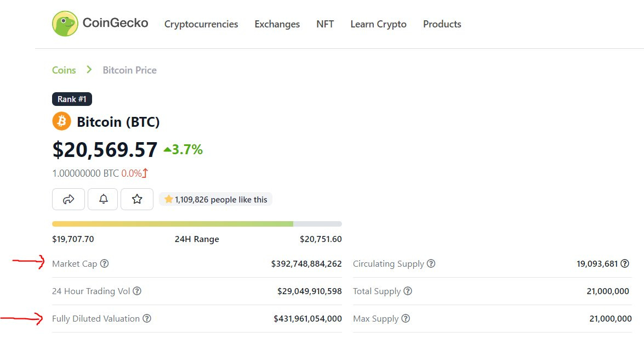Click the 24H high value $20,751.60
Screen dimensions: 644x360
(x=321, y=239)
